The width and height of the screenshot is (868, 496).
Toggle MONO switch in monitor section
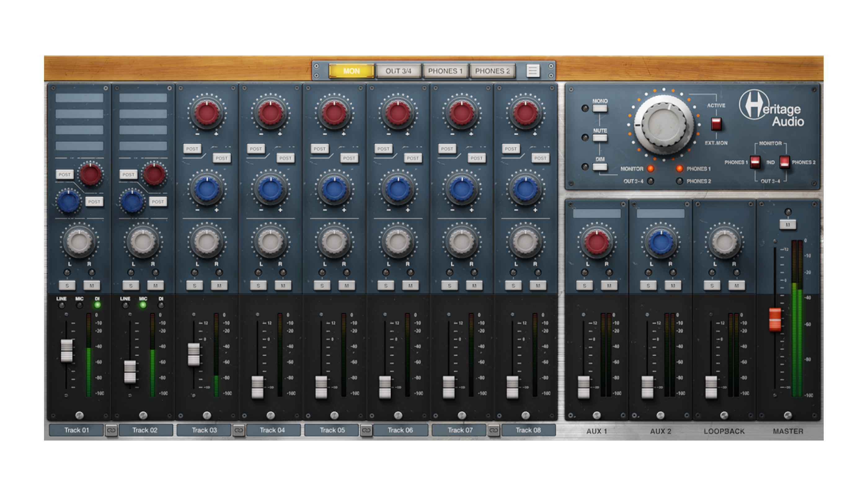[600, 109]
